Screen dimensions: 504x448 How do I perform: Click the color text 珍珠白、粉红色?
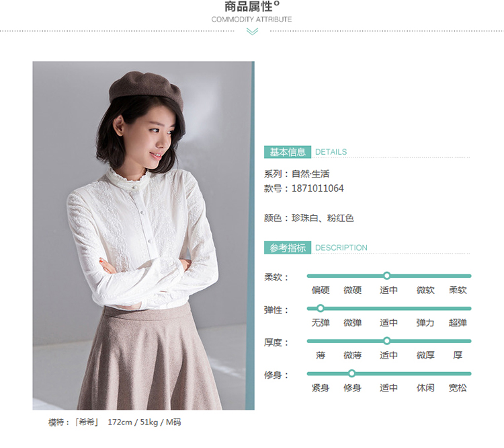click(x=323, y=218)
